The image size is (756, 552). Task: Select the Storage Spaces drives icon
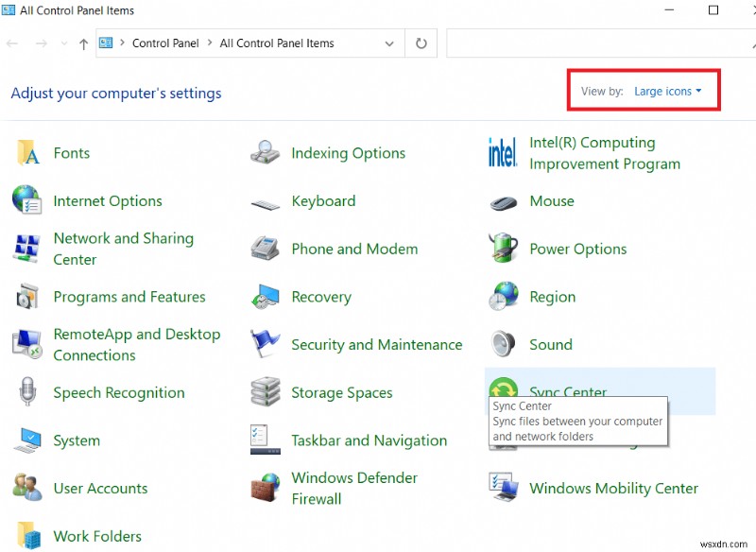pyautogui.click(x=266, y=393)
